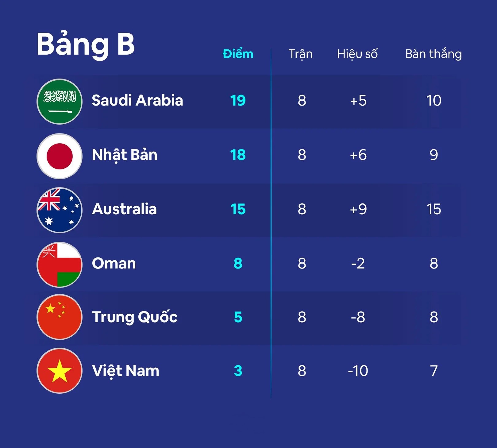The image size is (497, 448).
Task: Click the Vietnam flag icon
Action: point(60,371)
